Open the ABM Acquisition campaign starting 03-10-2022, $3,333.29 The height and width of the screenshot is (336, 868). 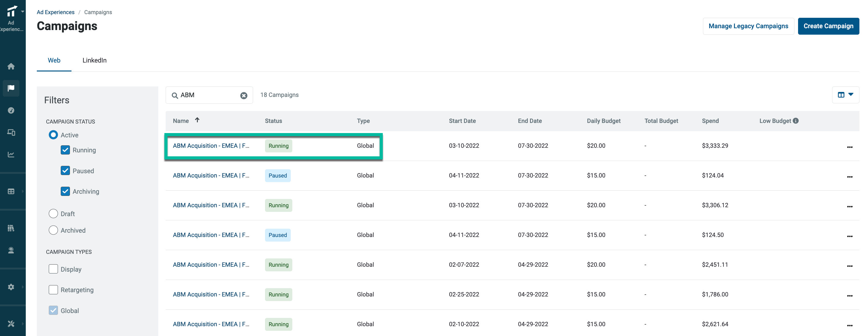[x=211, y=146]
